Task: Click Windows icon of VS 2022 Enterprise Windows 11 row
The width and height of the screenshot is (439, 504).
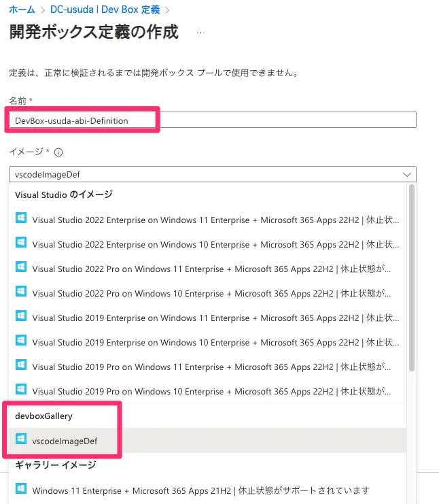Action: 21,218
